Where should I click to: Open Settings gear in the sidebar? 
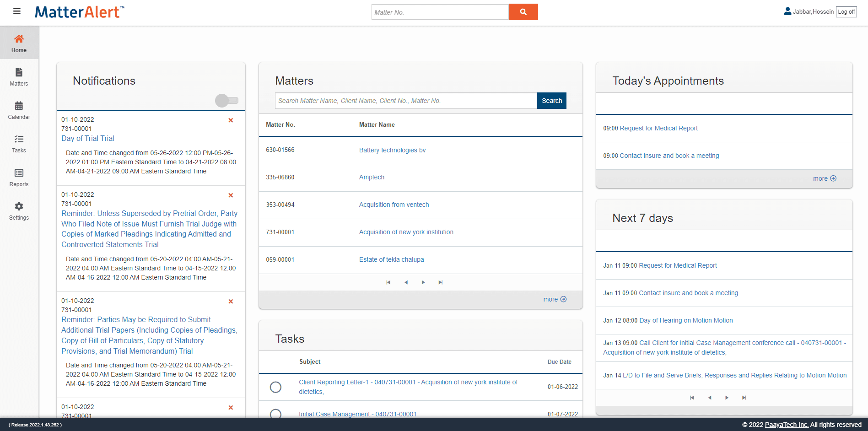[19, 211]
